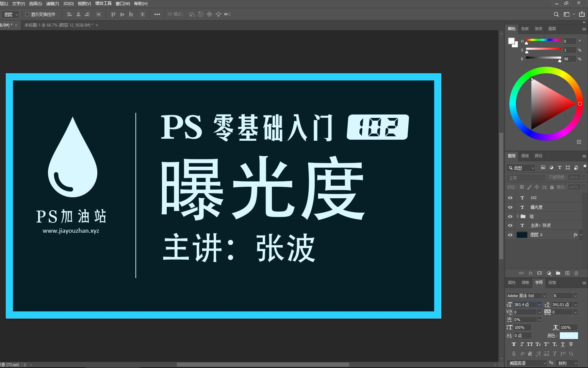Filter layers by pixel layers icon

(x=543, y=168)
